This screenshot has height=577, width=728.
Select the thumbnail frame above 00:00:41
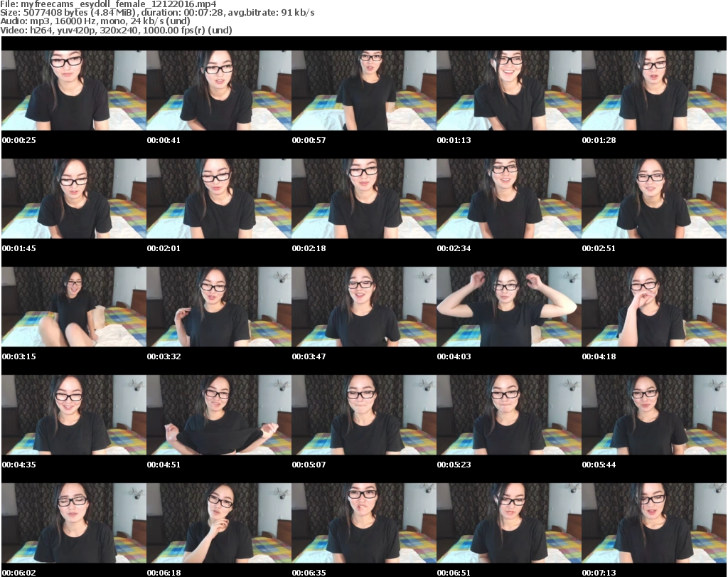point(219,90)
